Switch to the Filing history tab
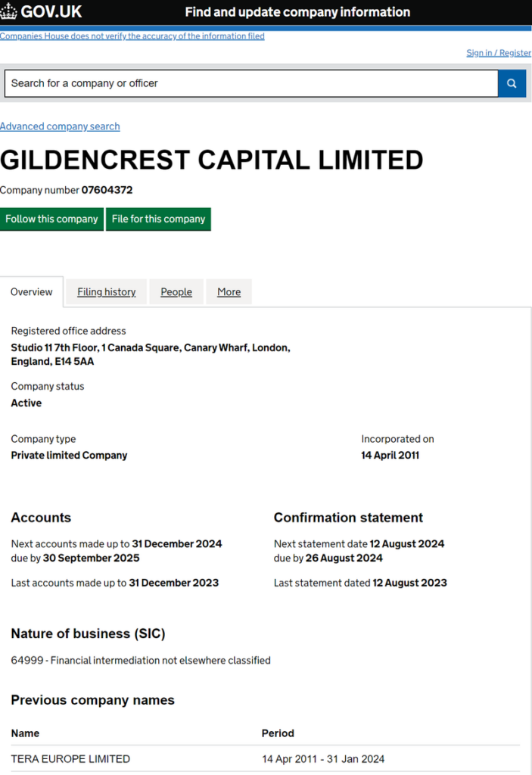Viewport: 532px width, 775px height. 107,292
